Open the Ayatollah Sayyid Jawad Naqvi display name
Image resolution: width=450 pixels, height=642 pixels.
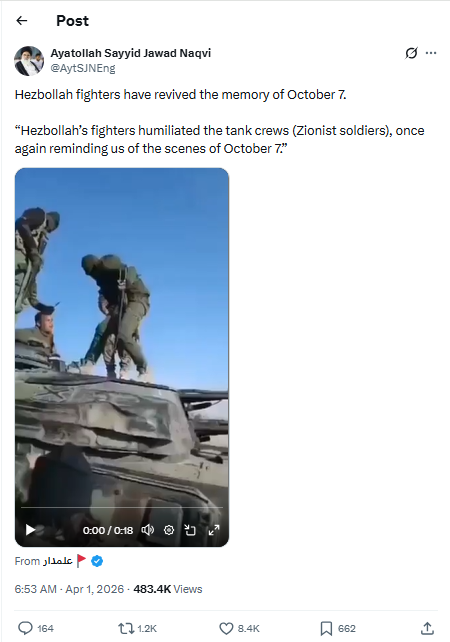[x=131, y=53]
